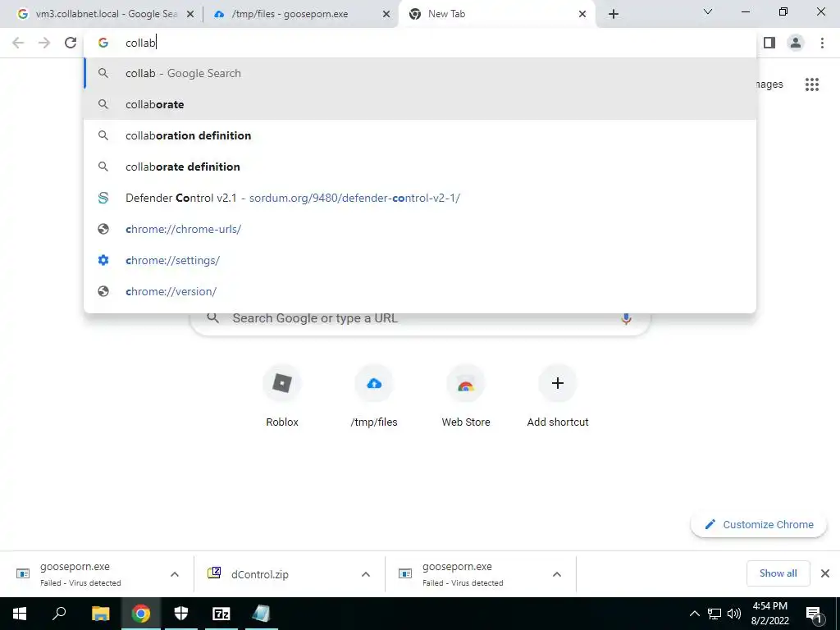This screenshot has width=840, height=630.
Task: Close the /tmp/files gooseporn.exe tab
Action: (386, 15)
